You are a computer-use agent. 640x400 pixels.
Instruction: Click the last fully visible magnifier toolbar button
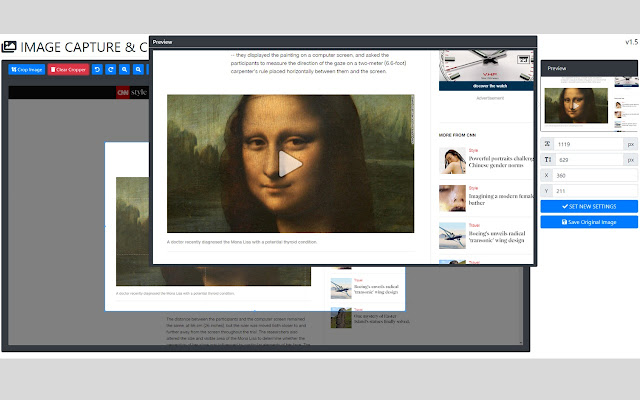point(138,69)
